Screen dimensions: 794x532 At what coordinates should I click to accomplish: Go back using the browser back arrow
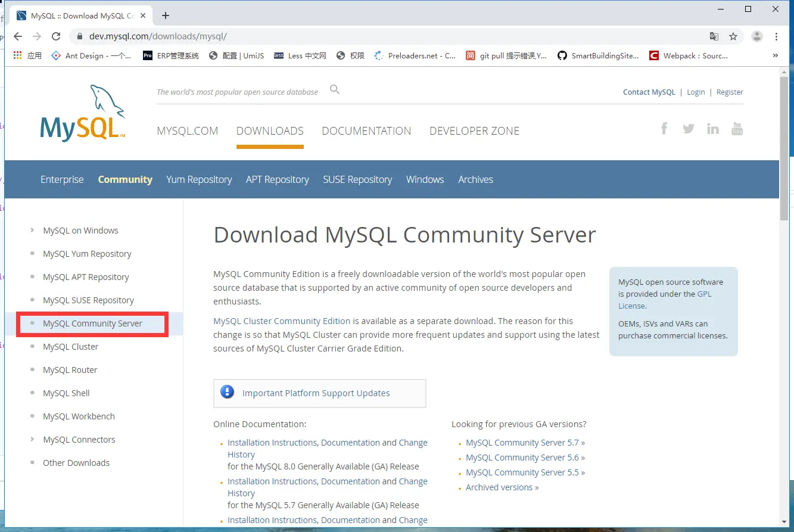click(x=18, y=36)
